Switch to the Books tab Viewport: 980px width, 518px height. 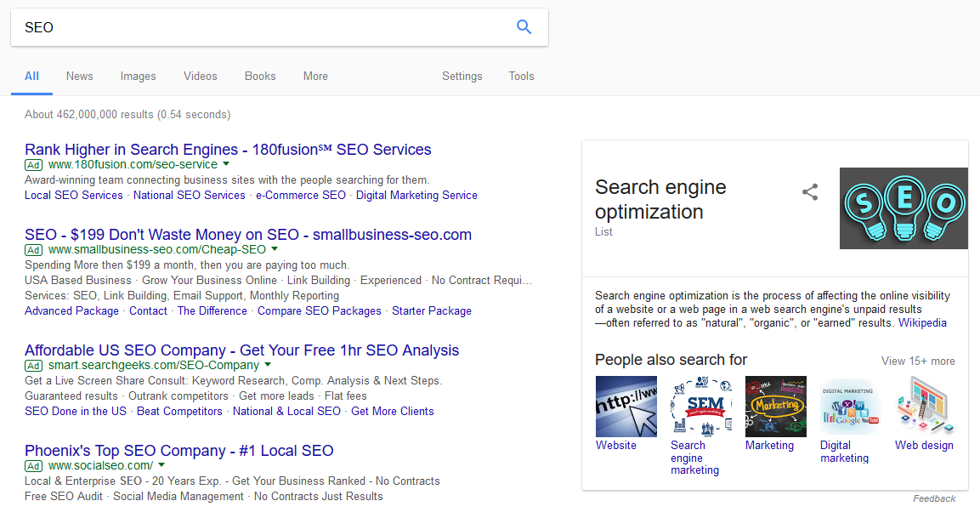pos(260,77)
